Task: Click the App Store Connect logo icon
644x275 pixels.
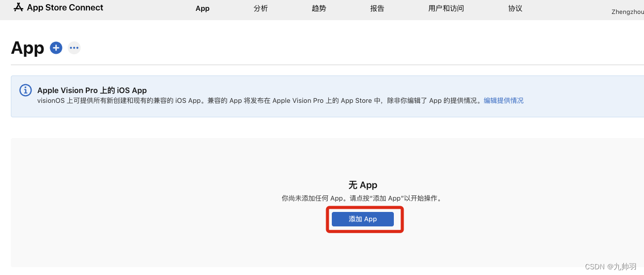Action: (x=19, y=7)
